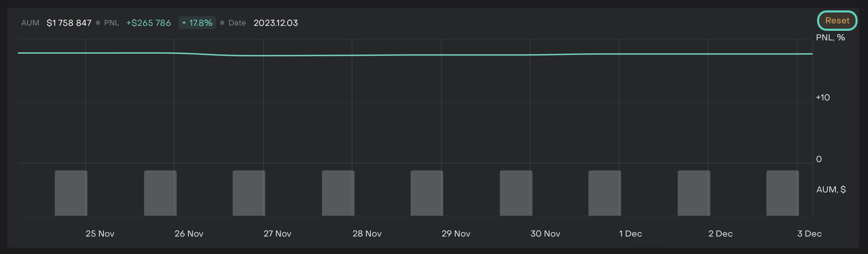Select the last AUM bar beside 3 Dec
The width and height of the screenshot is (868, 254).
783,193
